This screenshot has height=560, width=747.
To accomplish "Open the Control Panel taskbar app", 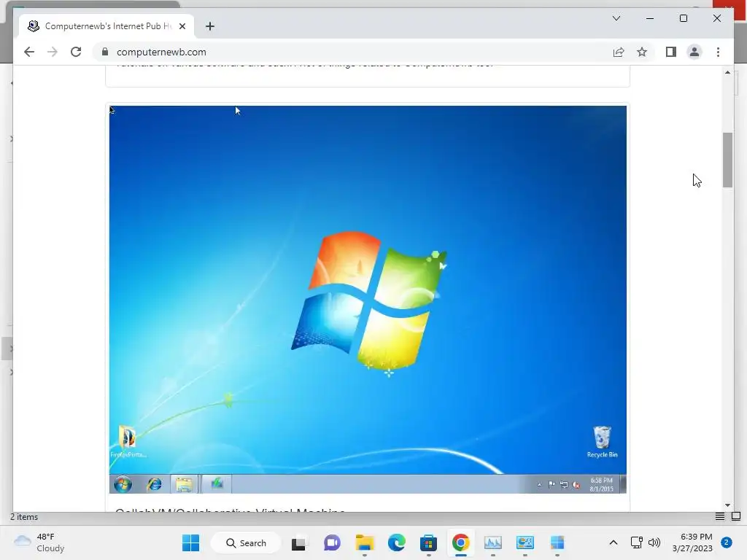I will click(x=525, y=542).
